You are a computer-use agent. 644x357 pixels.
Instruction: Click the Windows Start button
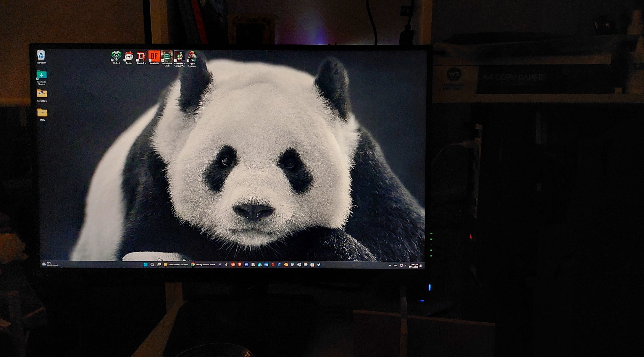[145, 264]
